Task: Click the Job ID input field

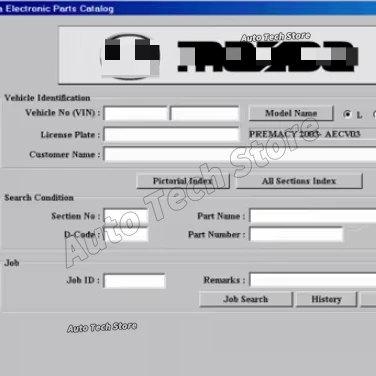Action: point(134,281)
